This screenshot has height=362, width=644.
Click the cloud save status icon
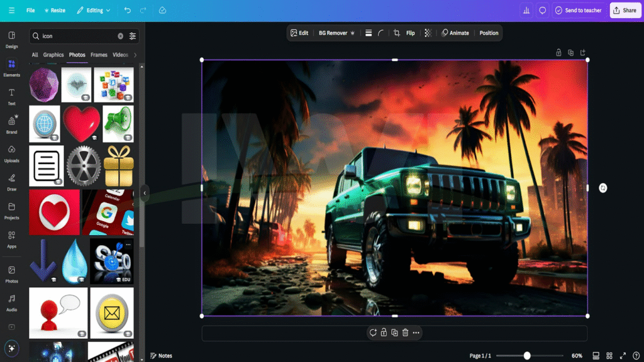pos(163,10)
